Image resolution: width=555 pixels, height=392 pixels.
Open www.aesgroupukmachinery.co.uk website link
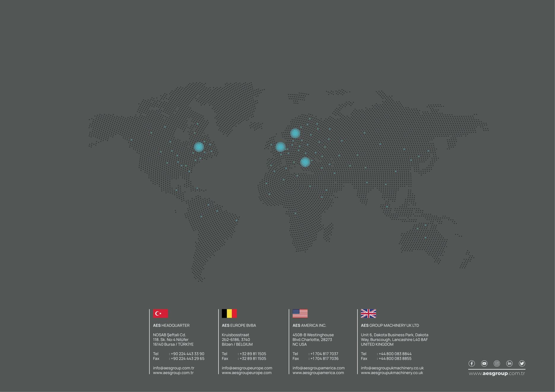(x=392, y=373)
